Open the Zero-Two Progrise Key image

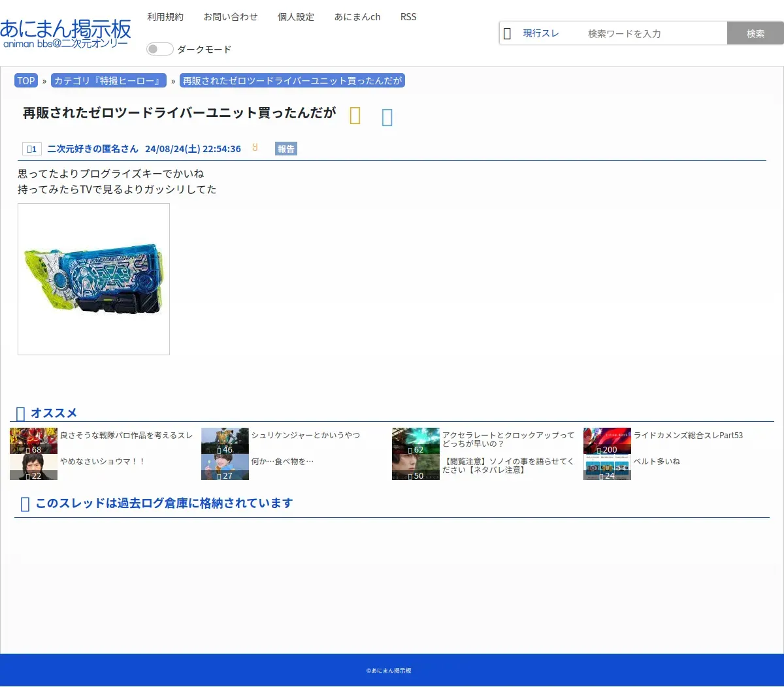[93, 279]
